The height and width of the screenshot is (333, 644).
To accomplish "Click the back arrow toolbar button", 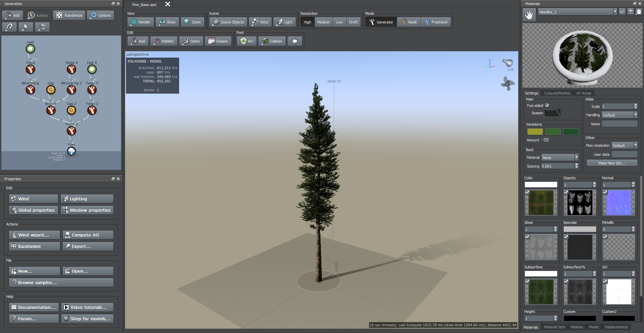I will pyautogui.click(x=295, y=41).
